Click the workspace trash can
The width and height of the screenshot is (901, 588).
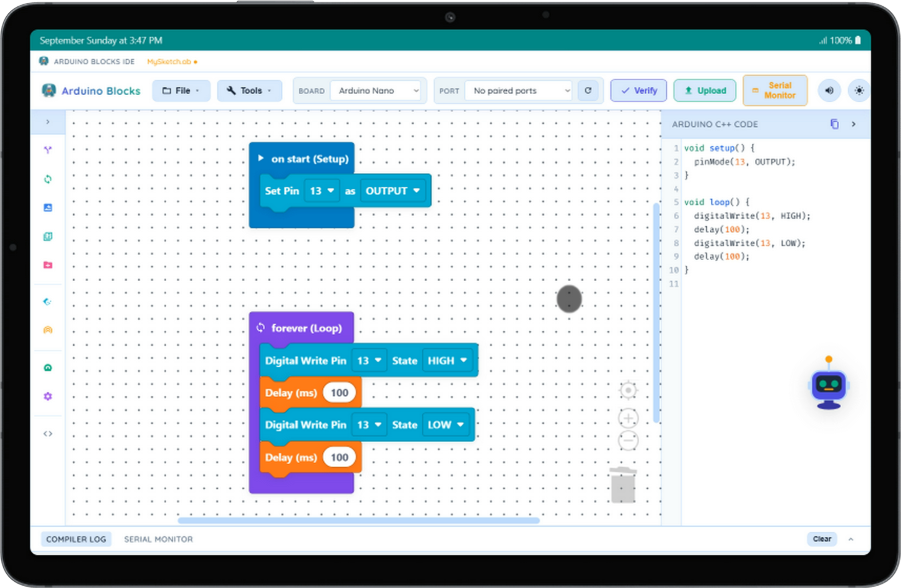(623, 485)
